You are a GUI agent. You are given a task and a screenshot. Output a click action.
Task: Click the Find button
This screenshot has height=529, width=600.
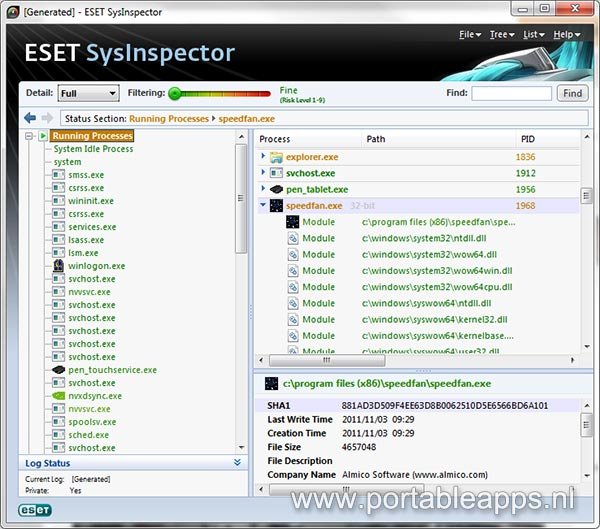572,93
